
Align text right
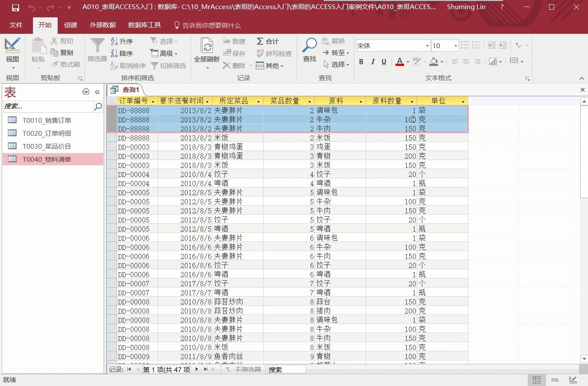pos(477,62)
